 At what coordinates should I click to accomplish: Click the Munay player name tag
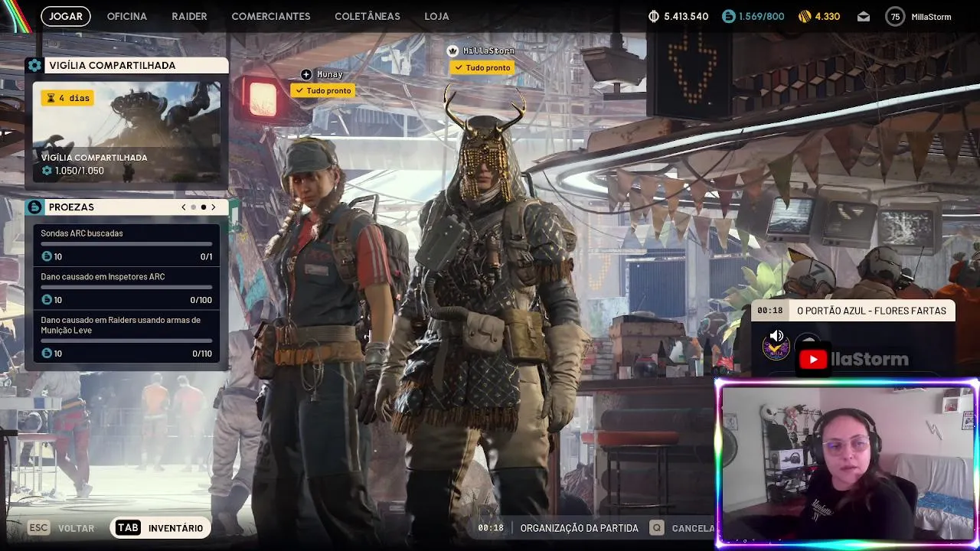pyautogui.click(x=330, y=74)
